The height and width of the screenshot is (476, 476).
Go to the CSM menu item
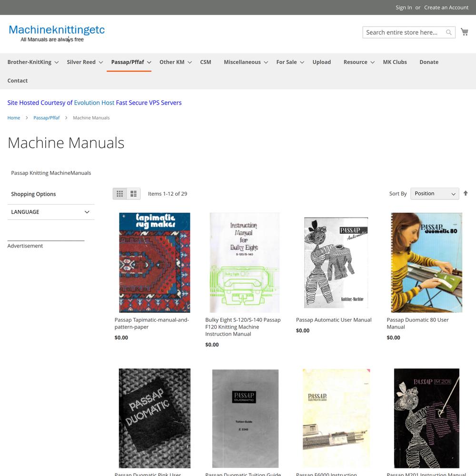pyautogui.click(x=206, y=62)
